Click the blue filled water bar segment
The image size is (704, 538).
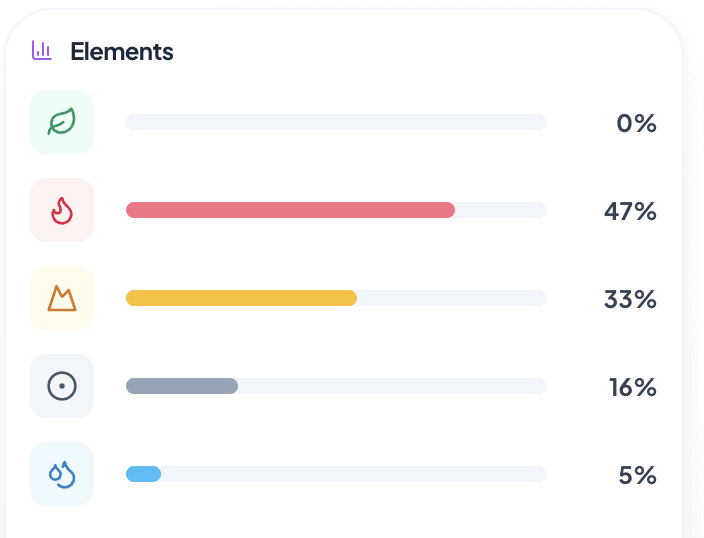(143, 474)
